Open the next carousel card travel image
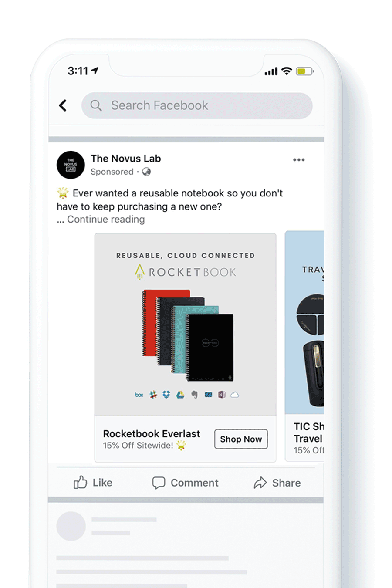This screenshot has height=588, width=392. click(304, 323)
